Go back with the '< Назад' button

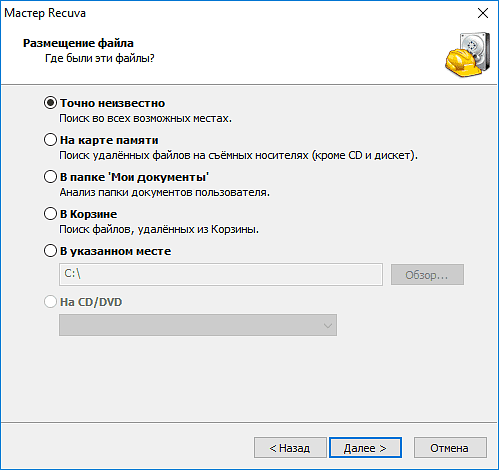pyautogui.click(x=290, y=448)
